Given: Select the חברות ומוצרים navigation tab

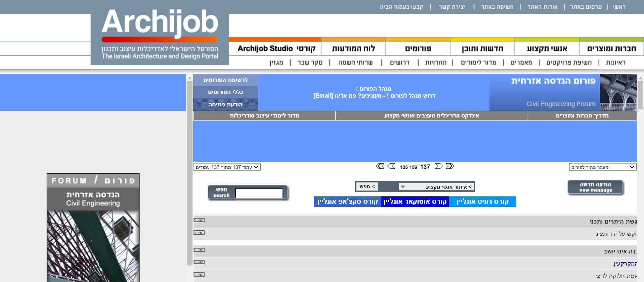Looking at the screenshot, I should (611, 49).
